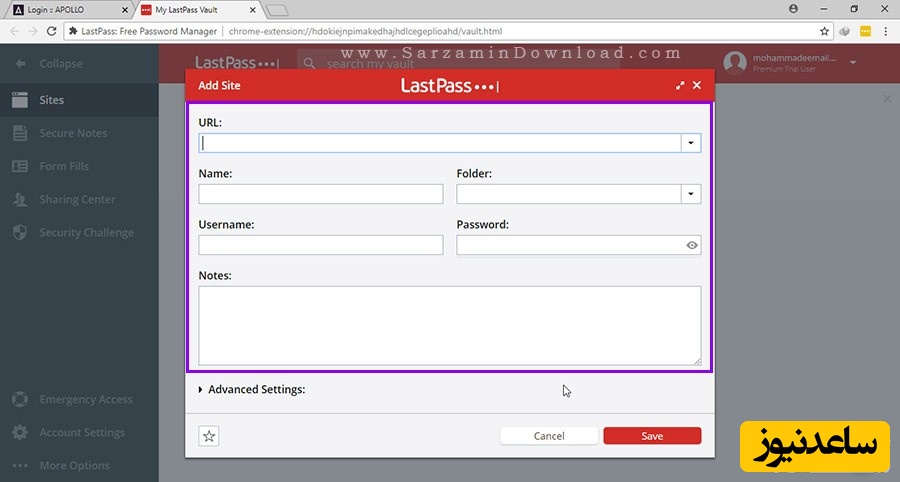This screenshot has height=482, width=900.
Task: Click the expand dialog icon
Action: pyautogui.click(x=681, y=86)
